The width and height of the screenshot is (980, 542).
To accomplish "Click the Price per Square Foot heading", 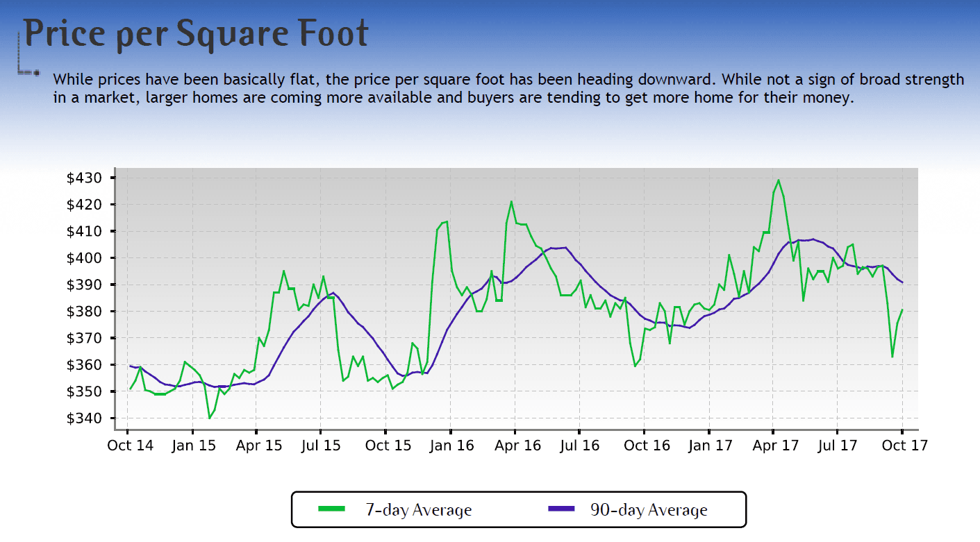I will 196,33.
